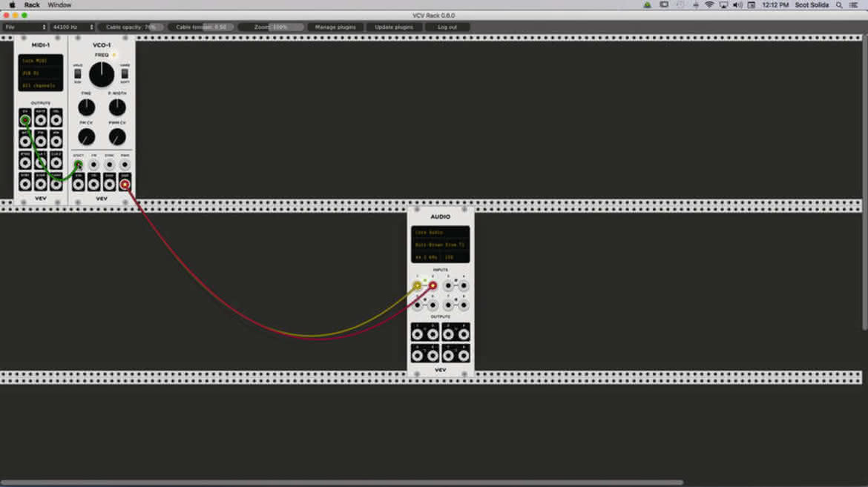Click the VCO-1 FM input jack

[93, 165]
